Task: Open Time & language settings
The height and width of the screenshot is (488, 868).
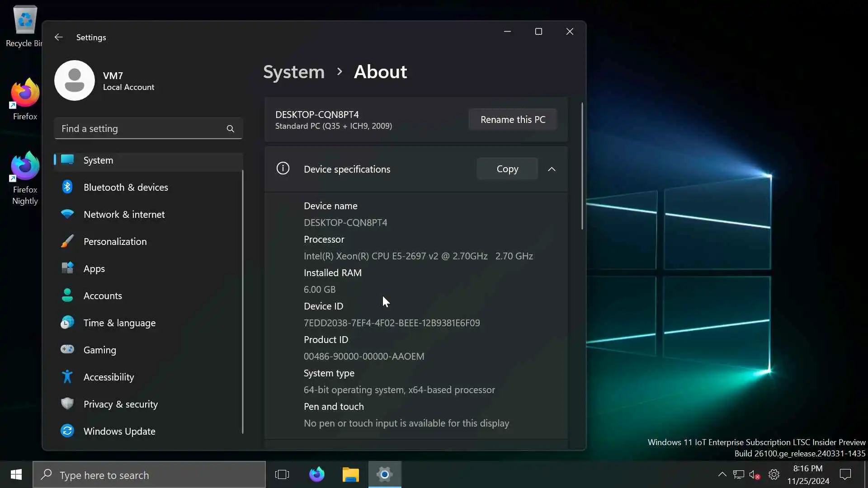Action: pos(119,323)
